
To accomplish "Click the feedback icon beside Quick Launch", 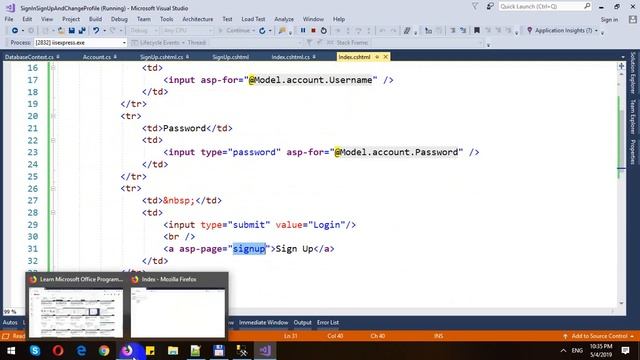I will click(490, 6).
